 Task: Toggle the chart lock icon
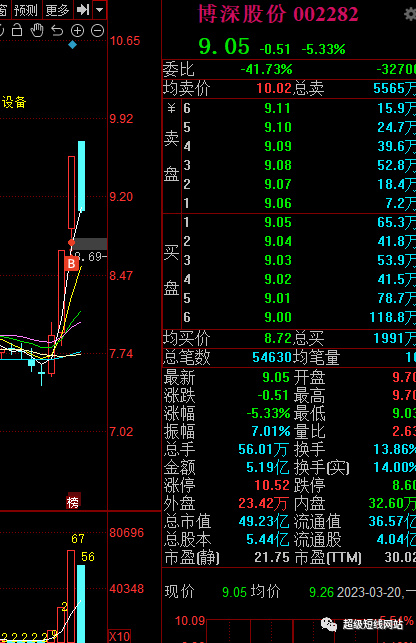(x=17, y=30)
